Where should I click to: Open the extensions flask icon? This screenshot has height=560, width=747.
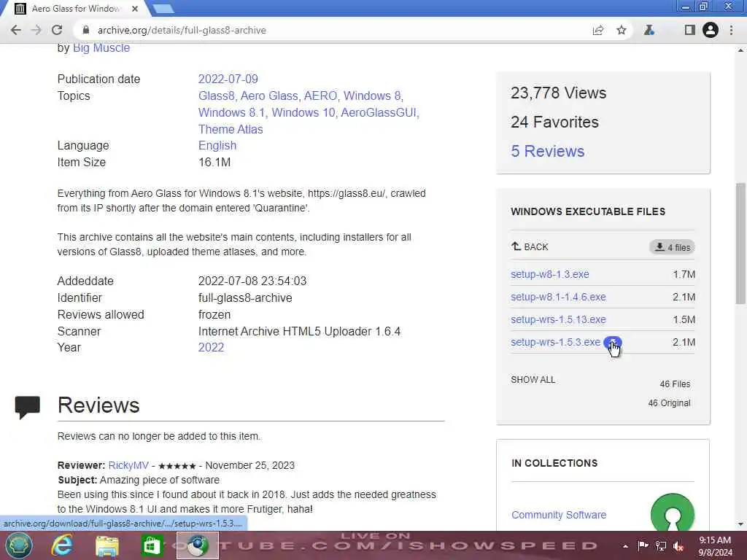[649, 31]
